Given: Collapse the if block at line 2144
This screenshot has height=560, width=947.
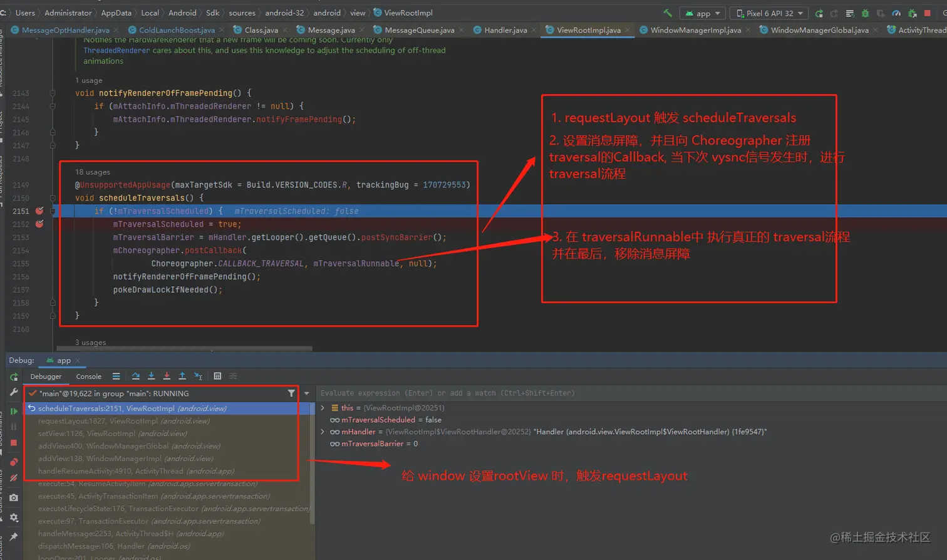Looking at the screenshot, I should [x=53, y=106].
